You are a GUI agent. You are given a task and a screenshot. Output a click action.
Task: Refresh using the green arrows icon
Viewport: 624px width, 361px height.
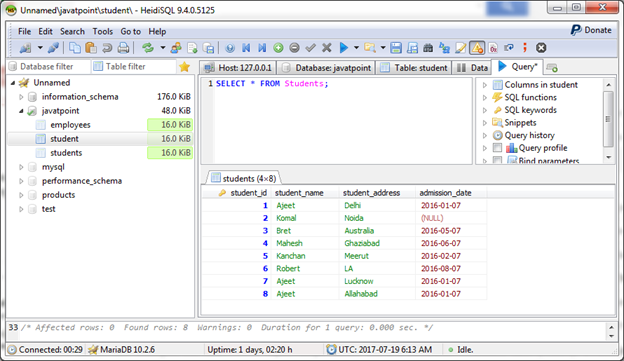pyautogui.click(x=148, y=48)
